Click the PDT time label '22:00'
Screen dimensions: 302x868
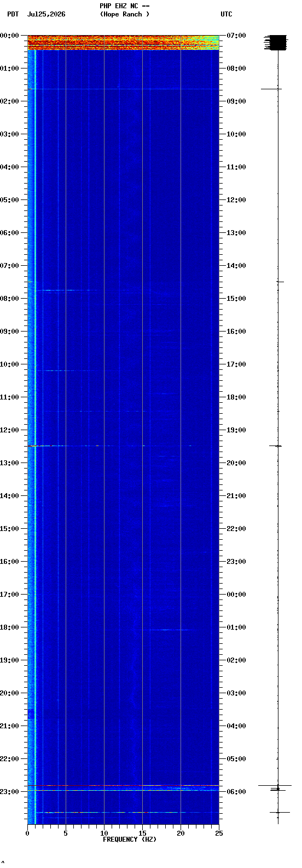9,759
